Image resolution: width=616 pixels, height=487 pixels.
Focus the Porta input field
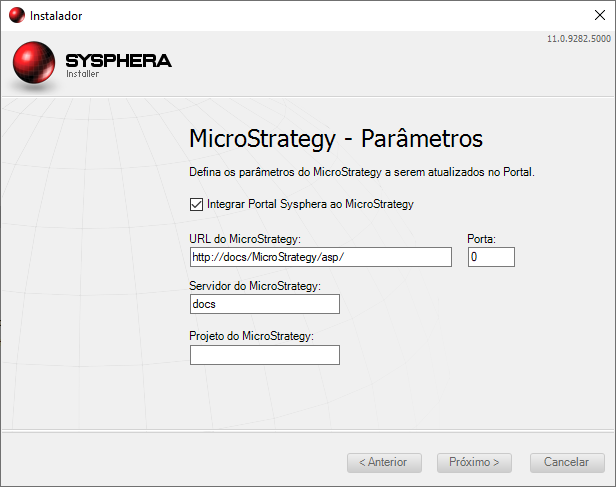point(491,257)
